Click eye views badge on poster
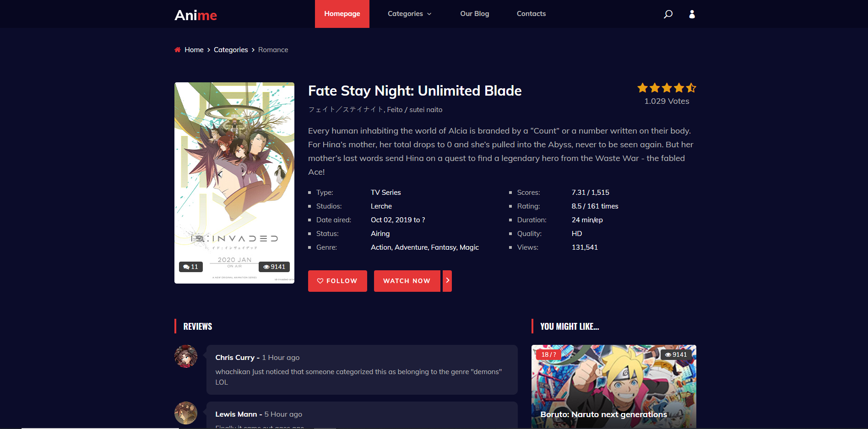Viewport: 868px width, 429px height. point(274,267)
